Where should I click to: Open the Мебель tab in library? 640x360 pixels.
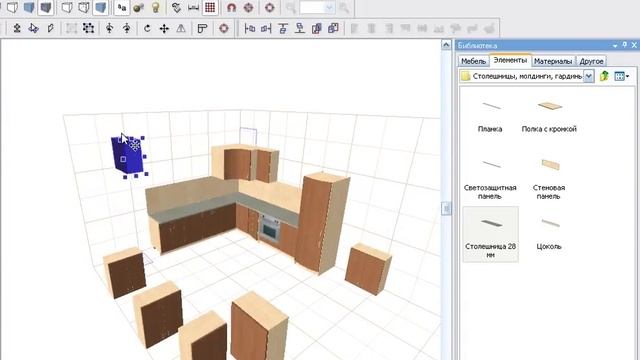473,61
